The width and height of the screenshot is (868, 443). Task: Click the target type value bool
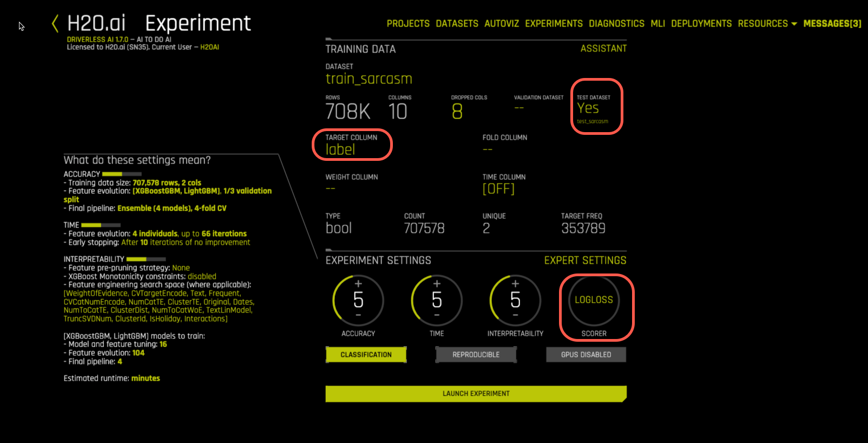point(339,228)
